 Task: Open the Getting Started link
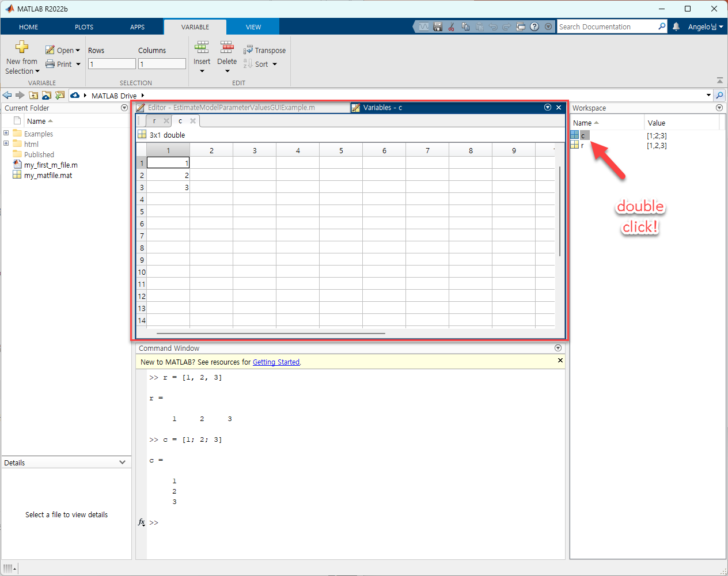coord(276,362)
